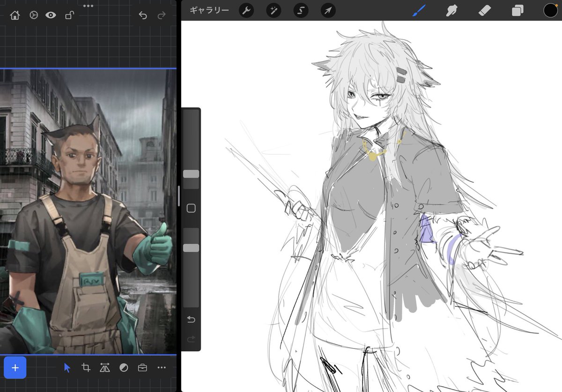Image resolution: width=562 pixels, height=392 pixels.
Task: Open the black color swatch picker
Action: tap(550, 10)
